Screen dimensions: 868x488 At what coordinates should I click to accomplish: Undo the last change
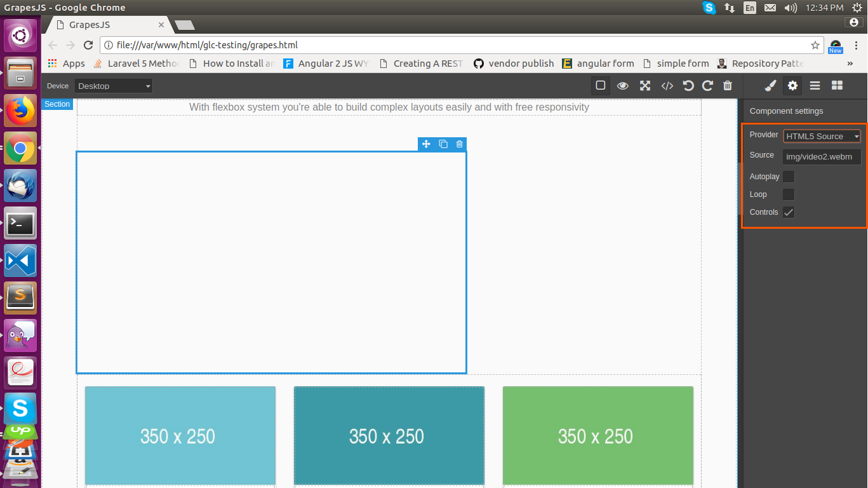point(688,85)
